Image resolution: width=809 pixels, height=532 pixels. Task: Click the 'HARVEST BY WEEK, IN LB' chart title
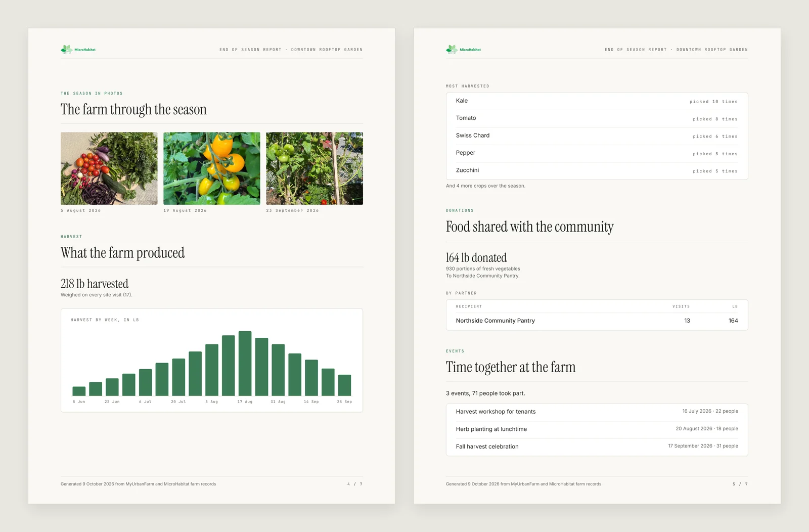pos(105,320)
